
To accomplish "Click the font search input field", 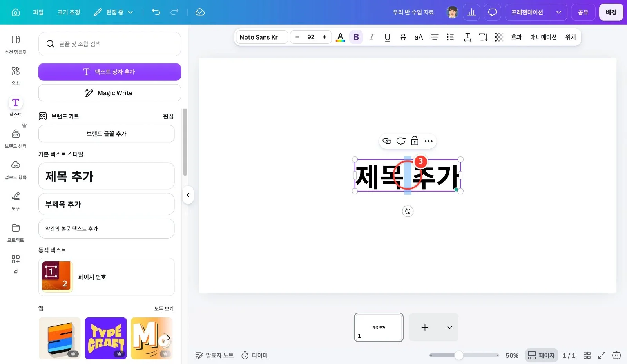I will [110, 44].
